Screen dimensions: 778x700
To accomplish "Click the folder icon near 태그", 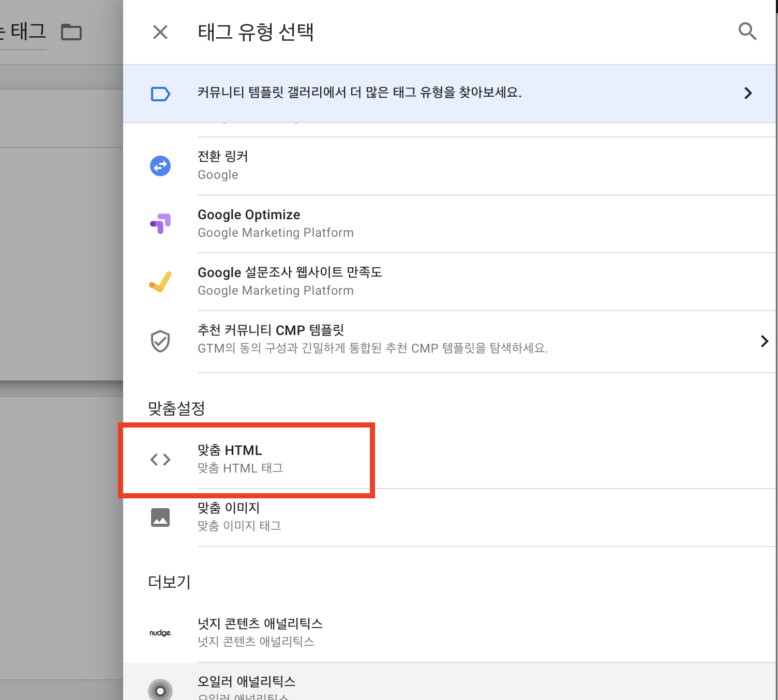I will point(71,32).
